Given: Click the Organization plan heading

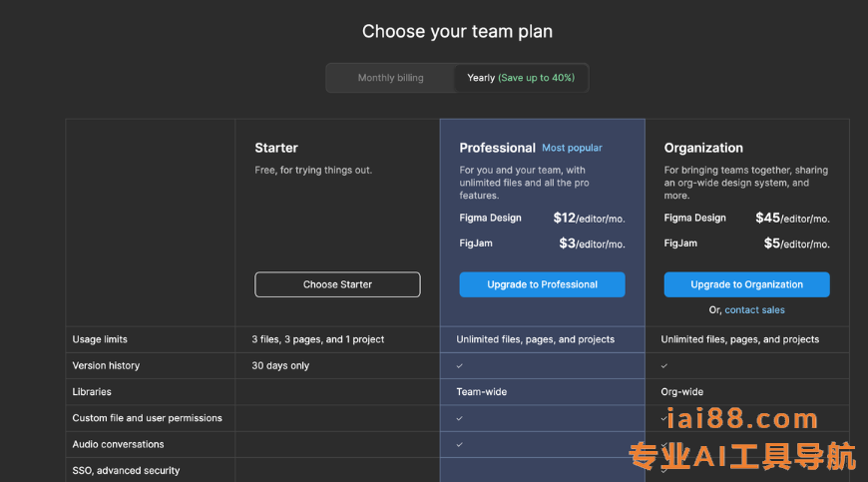Looking at the screenshot, I should click(x=703, y=148).
